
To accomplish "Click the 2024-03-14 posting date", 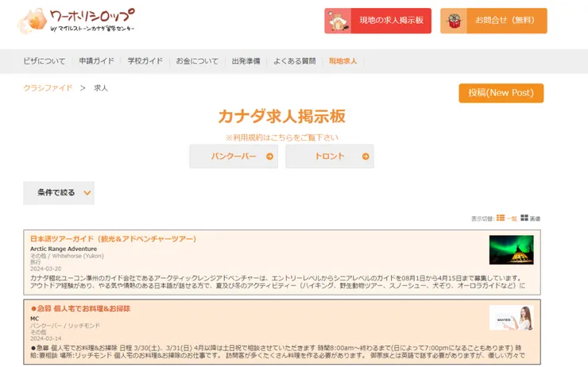I will [46, 338].
